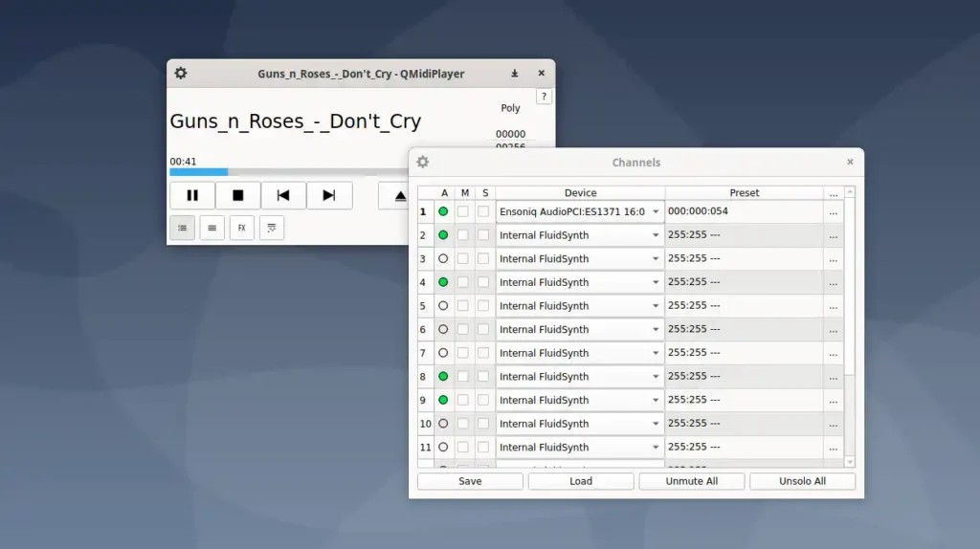Image resolution: width=980 pixels, height=549 pixels.
Task: Solo channel 1 checkbox
Action: point(483,211)
